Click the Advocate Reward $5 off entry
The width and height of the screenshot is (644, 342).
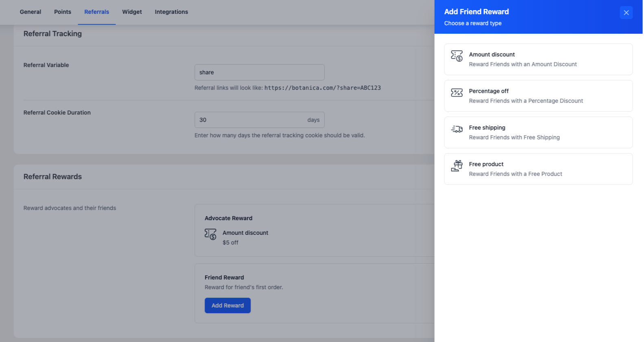tap(231, 242)
